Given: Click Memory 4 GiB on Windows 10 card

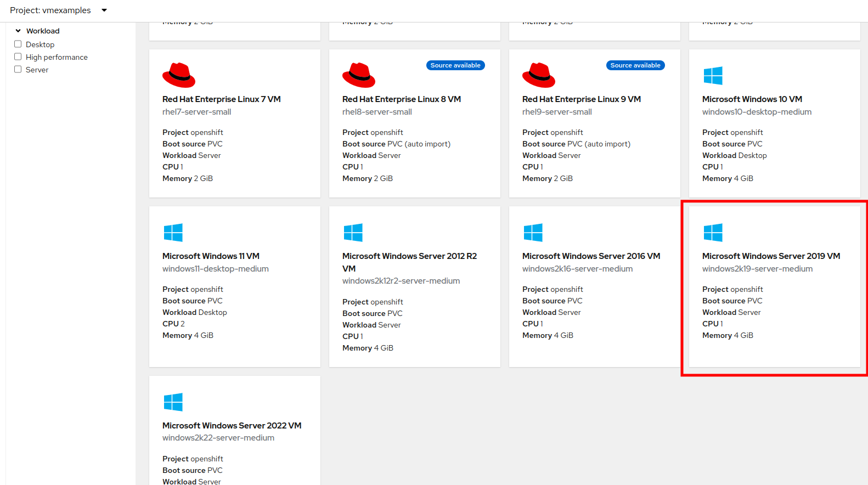Looking at the screenshot, I should tap(728, 179).
